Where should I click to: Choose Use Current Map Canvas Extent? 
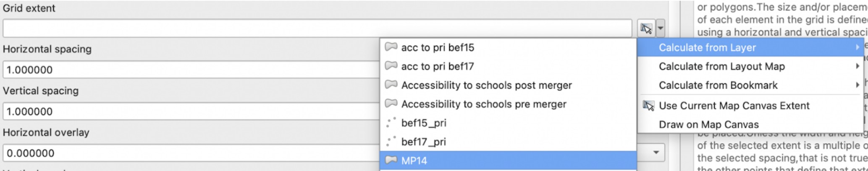pos(734,106)
